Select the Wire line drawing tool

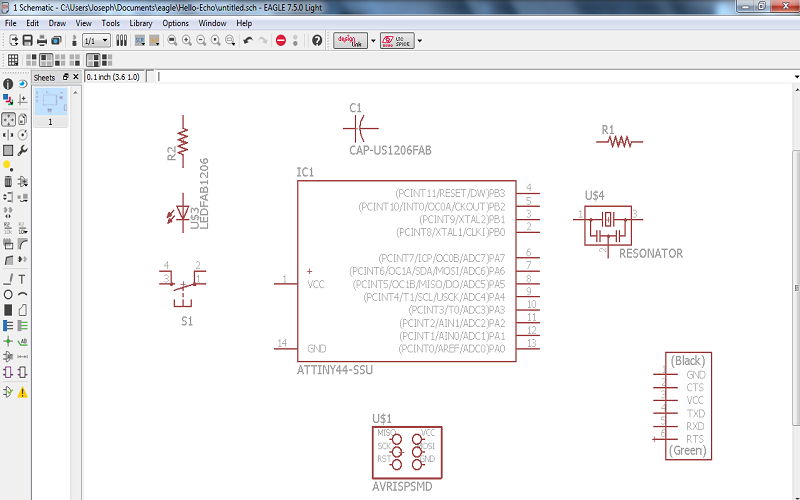(x=8, y=279)
